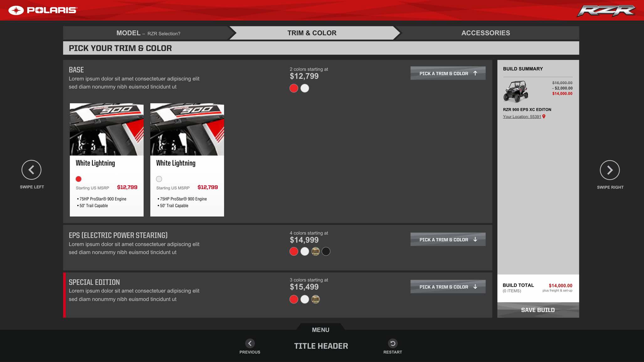Open the Menu tab at bottom

(320, 330)
